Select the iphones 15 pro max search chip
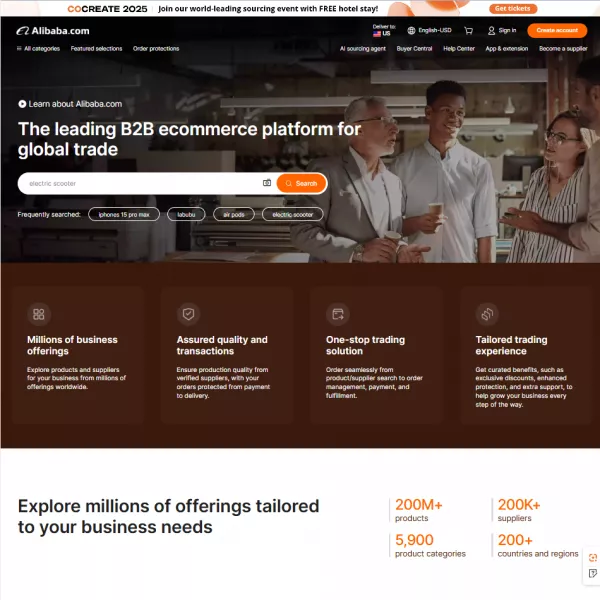This screenshot has height=600, width=600. pos(124,214)
